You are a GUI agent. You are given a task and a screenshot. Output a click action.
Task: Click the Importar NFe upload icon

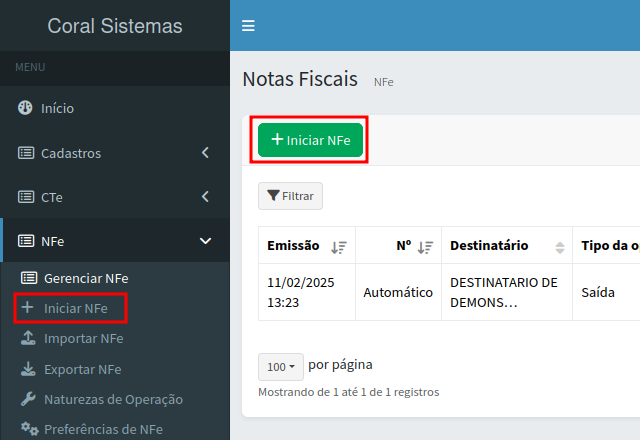click(x=28, y=338)
